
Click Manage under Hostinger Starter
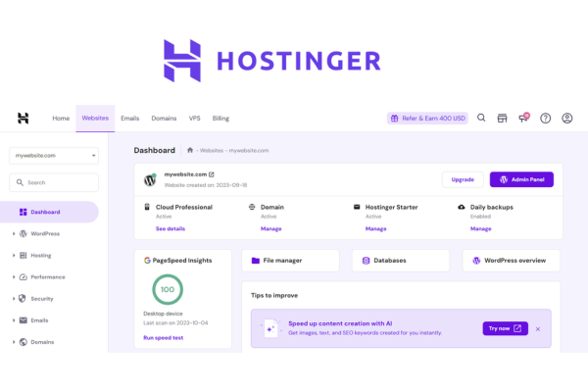coord(375,228)
